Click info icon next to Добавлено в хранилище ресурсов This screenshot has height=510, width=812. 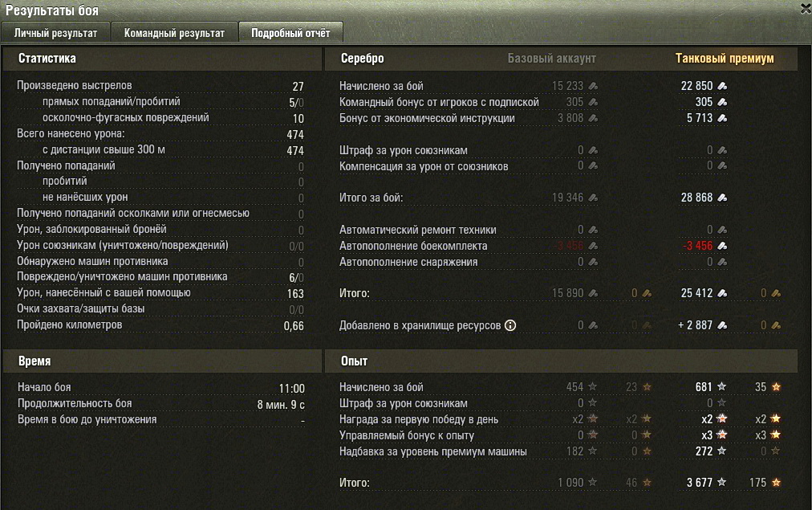coord(510,325)
